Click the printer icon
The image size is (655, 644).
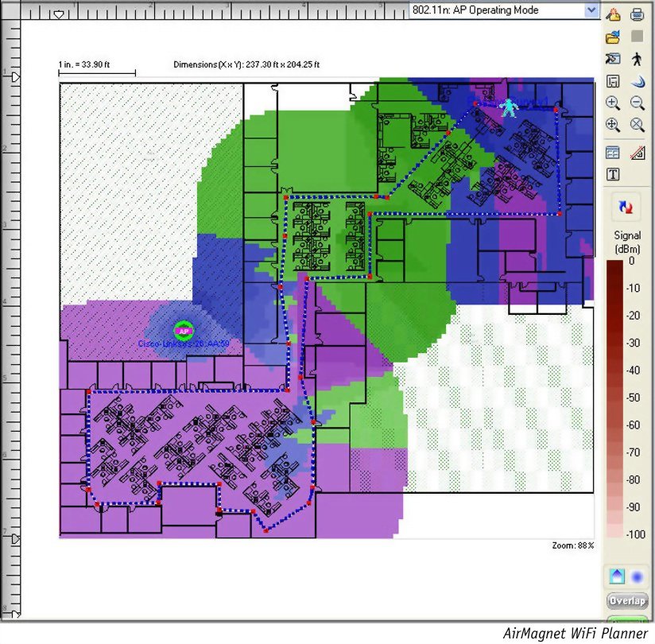[x=637, y=14]
